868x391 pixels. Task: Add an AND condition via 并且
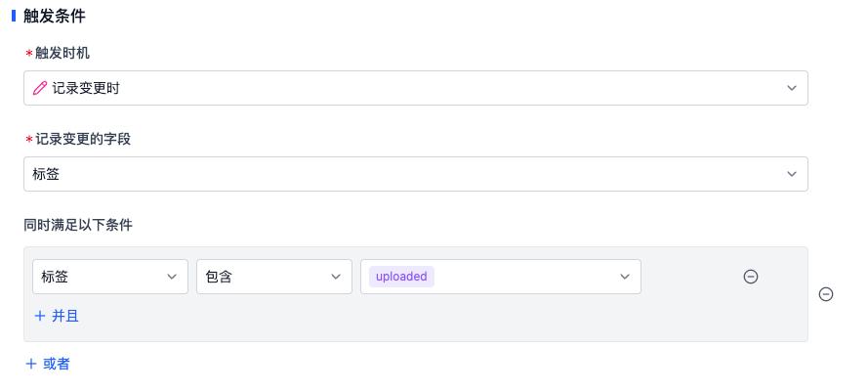click(57, 316)
